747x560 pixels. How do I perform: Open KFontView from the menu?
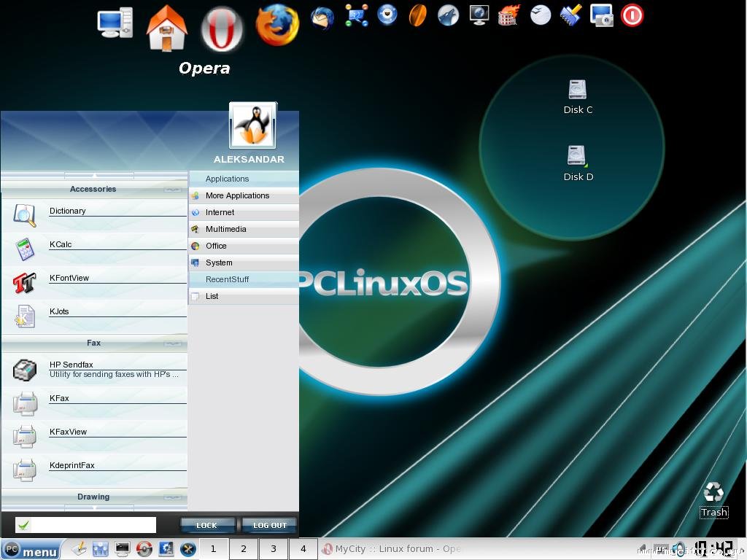tap(69, 279)
